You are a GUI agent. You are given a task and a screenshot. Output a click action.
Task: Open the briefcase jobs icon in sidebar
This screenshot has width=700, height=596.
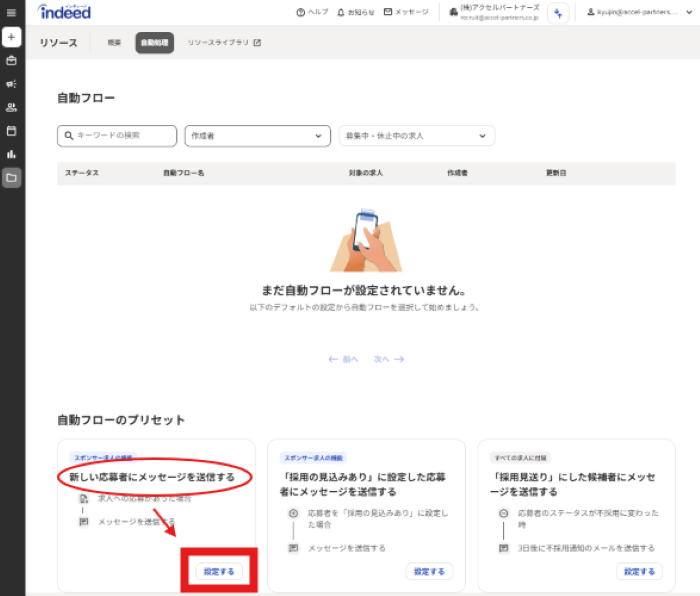12,60
